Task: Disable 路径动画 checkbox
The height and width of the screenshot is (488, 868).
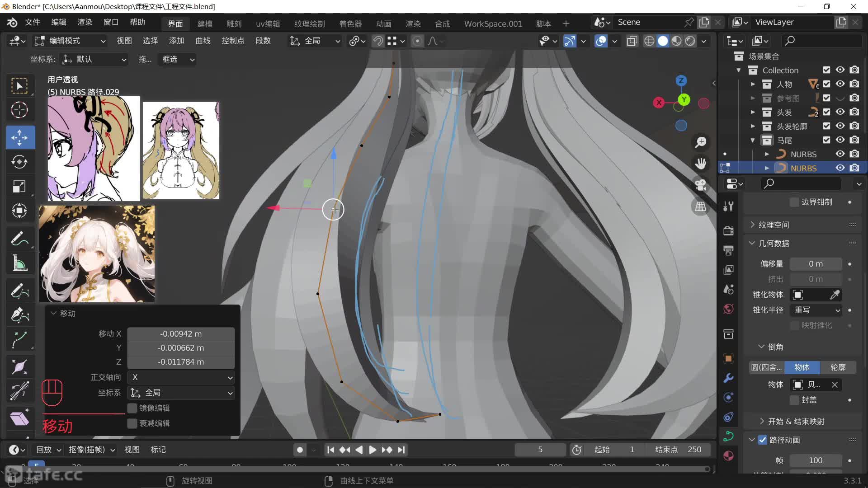Action: 763,440
